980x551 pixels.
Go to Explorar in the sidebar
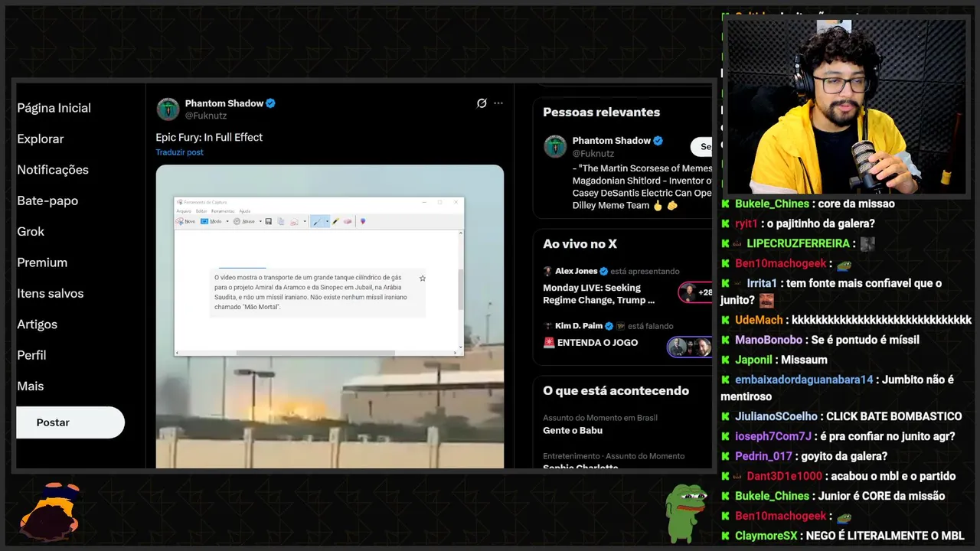[x=41, y=139]
